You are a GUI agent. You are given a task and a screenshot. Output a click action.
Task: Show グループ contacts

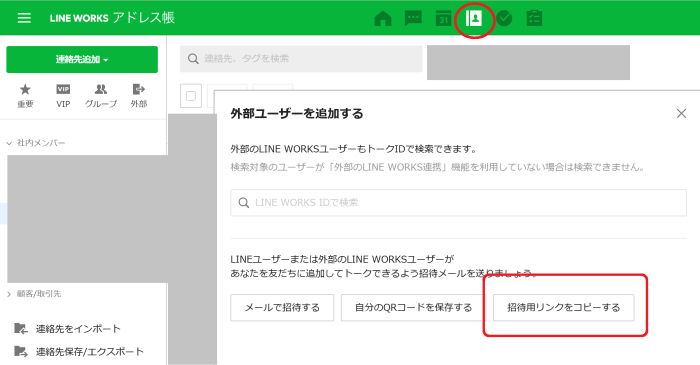tap(101, 95)
